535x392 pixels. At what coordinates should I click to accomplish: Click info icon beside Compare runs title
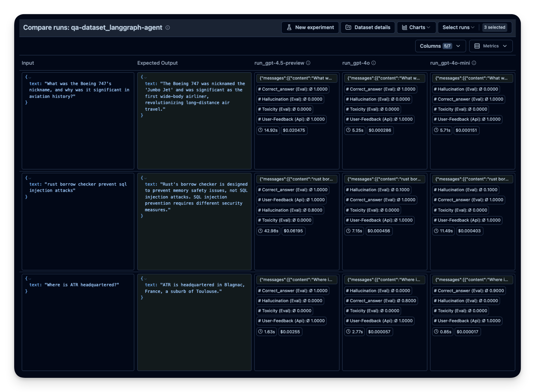[x=168, y=28]
